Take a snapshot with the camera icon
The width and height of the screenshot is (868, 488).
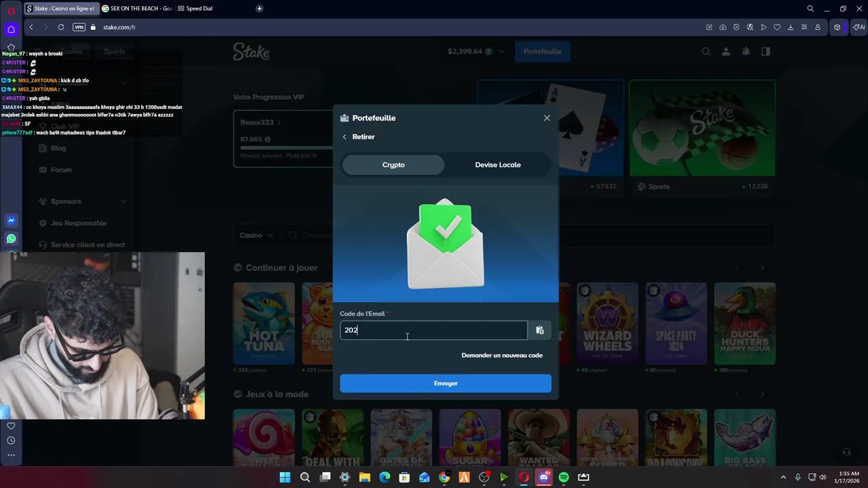tap(723, 27)
